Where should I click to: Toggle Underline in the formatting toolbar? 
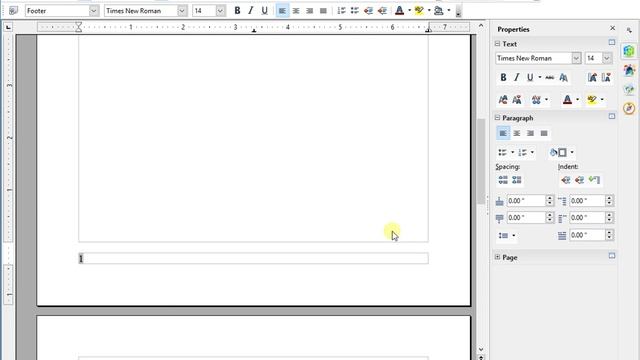tap(264, 11)
